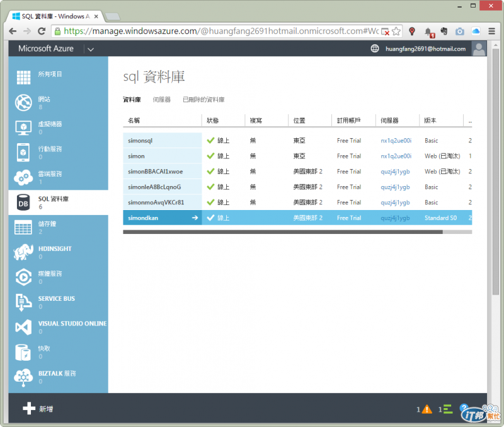Switch to the 已刪除的資料庫 tab

(x=203, y=100)
